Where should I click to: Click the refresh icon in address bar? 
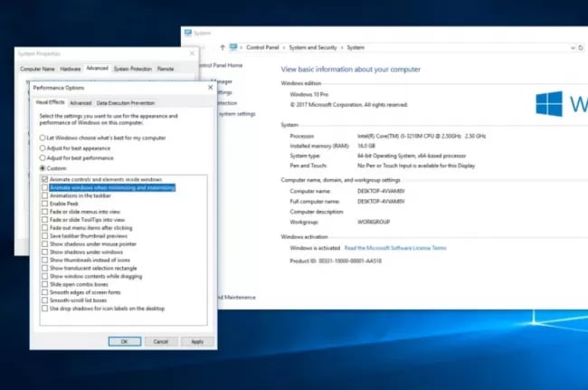[x=581, y=48]
